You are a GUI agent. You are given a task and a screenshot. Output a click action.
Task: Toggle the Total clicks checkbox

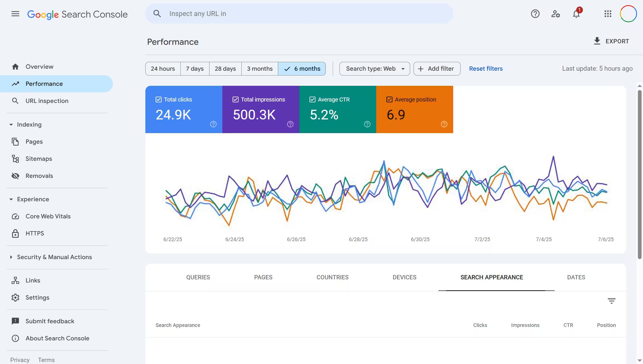(159, 99)
